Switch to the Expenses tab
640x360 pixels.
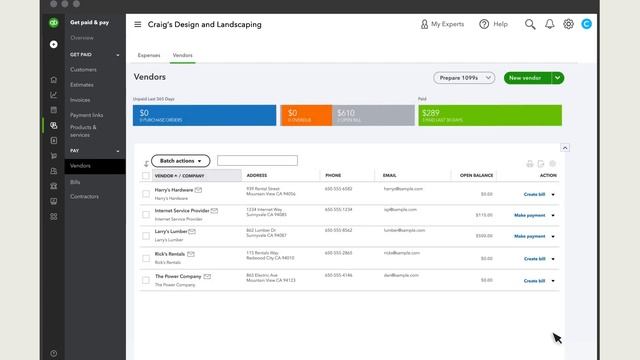[x=149, y=55]
